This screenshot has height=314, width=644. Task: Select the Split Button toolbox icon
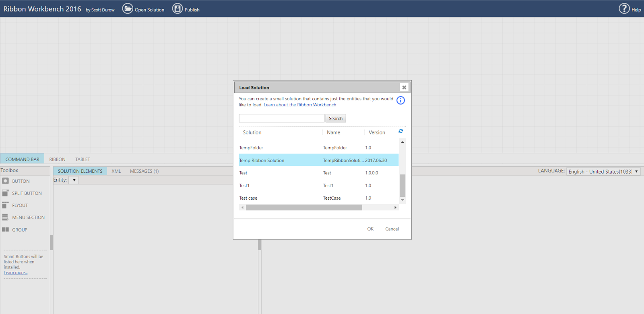click(5, 193)
